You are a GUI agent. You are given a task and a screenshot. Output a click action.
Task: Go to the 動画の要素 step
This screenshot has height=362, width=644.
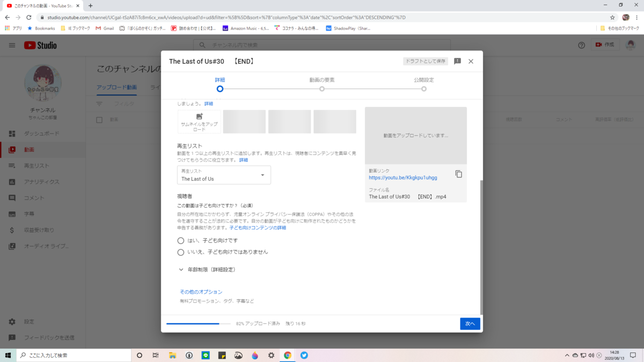point(322,84)
